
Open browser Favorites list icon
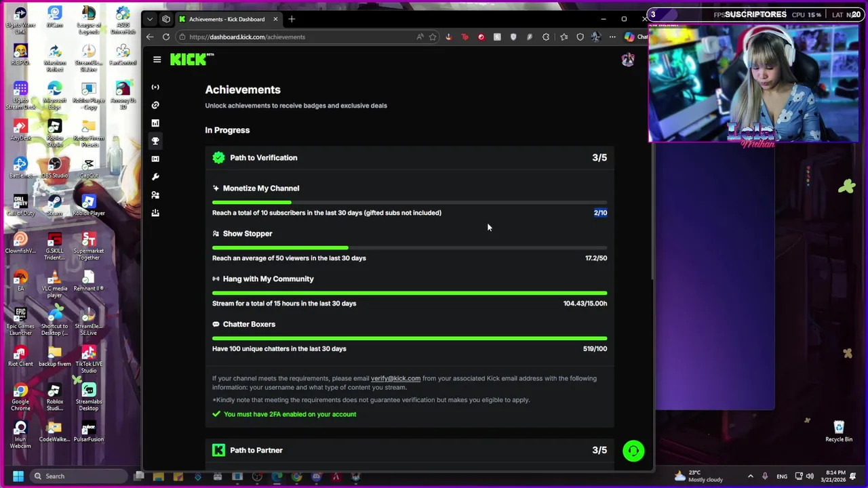click(x=564, y=37)
